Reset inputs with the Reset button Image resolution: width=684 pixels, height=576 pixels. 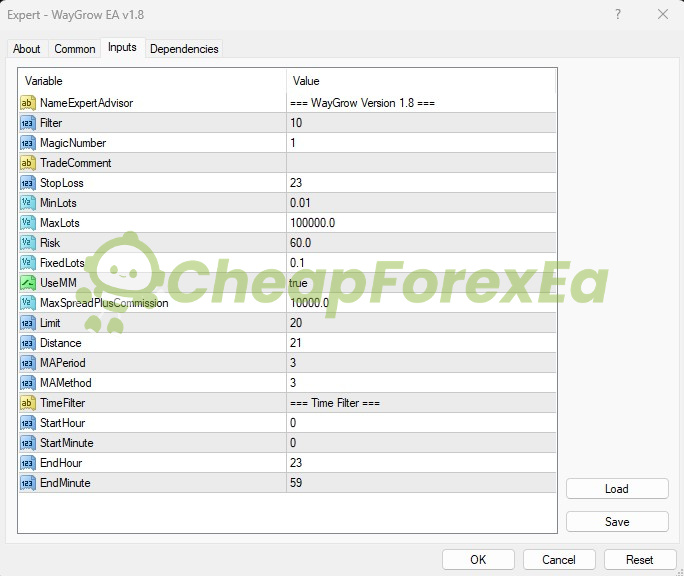[x=640, y=560]
